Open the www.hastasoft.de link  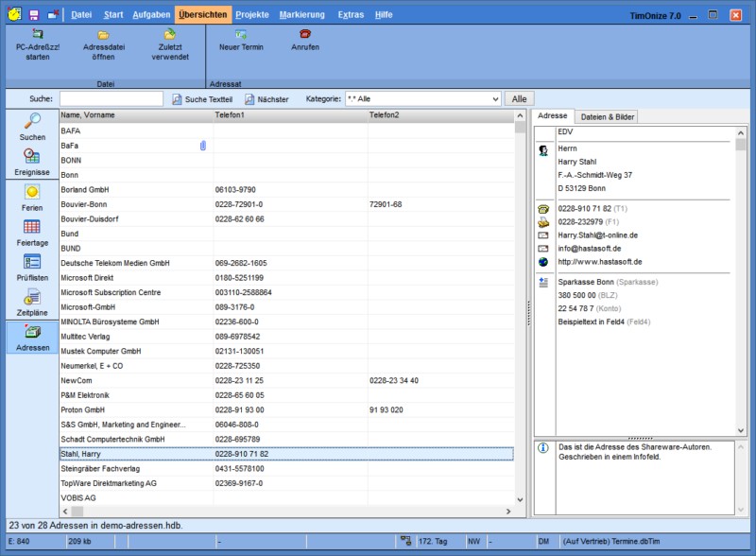[x=600, y=262]
